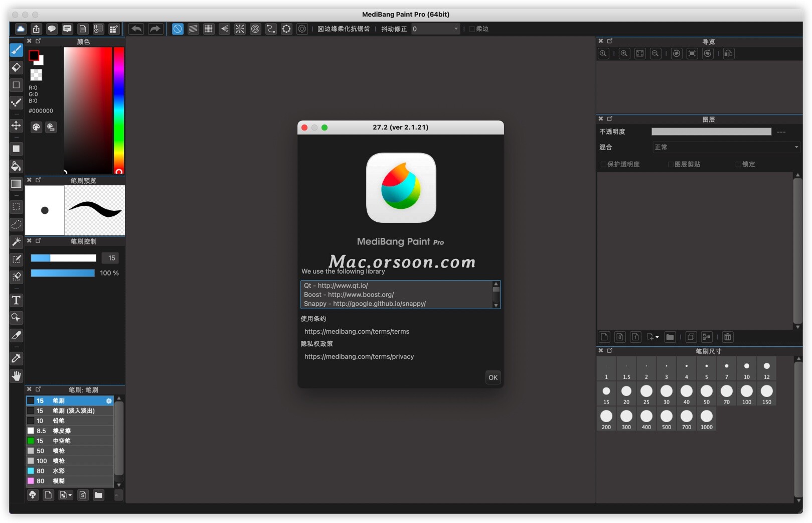Screen dimensions: 812x523
Task: Click the layer 不透明度 opacity slider
Action: coord(711,132)
